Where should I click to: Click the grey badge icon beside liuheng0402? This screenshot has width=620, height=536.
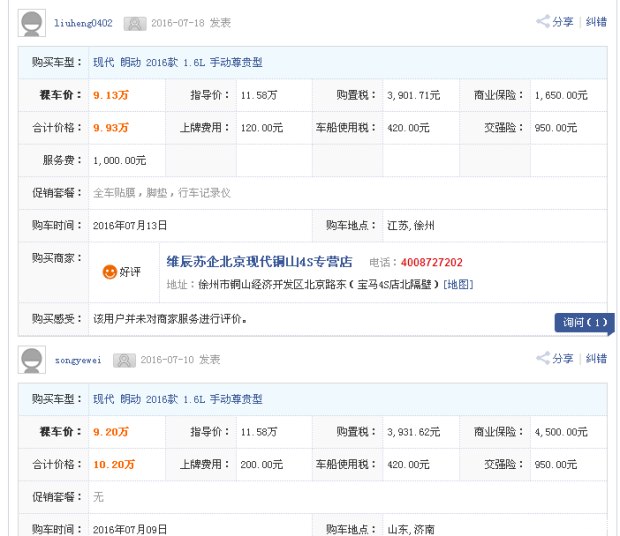click(135, 24)
